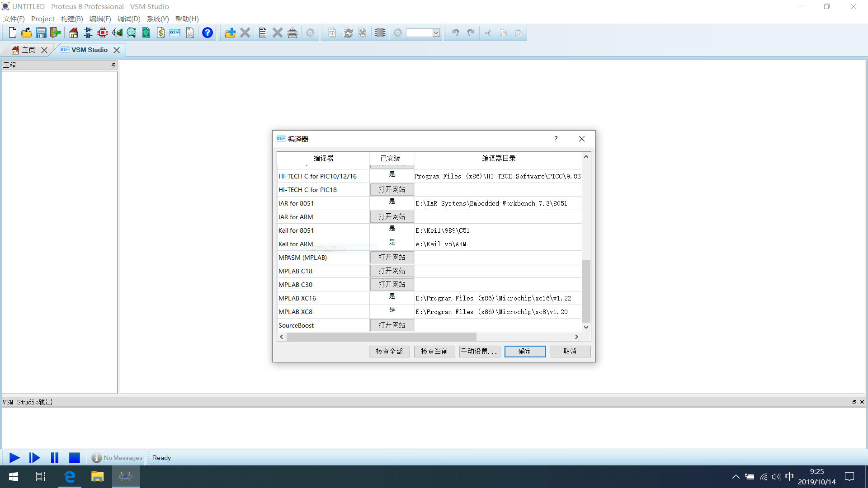Open project notes page icon
Image resolution: width=868 pixels, height=488 pixels.
tap(190, 33)
